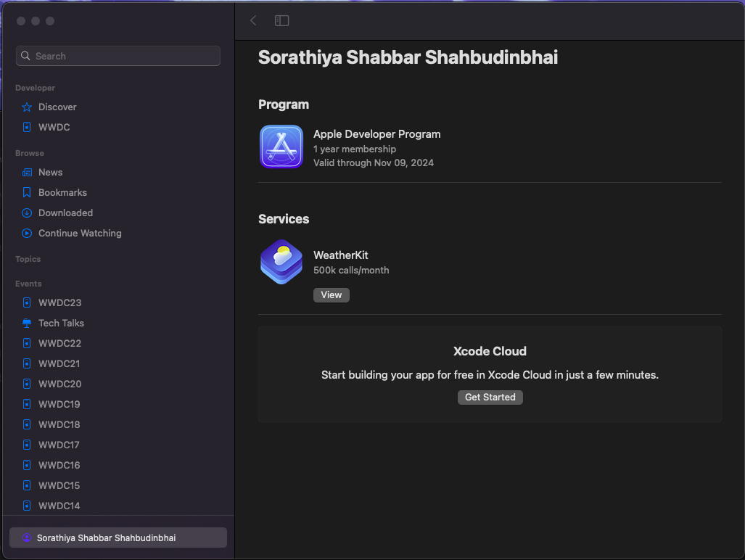
Task: Select WWDC20 in the events list
Action: pyautogui.click(x=59, y=384)
